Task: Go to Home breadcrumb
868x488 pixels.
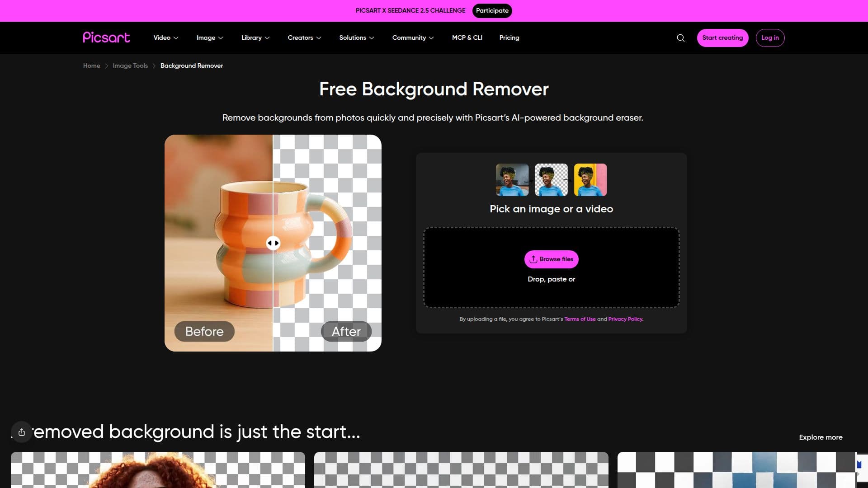Action: tap(92, 66)
